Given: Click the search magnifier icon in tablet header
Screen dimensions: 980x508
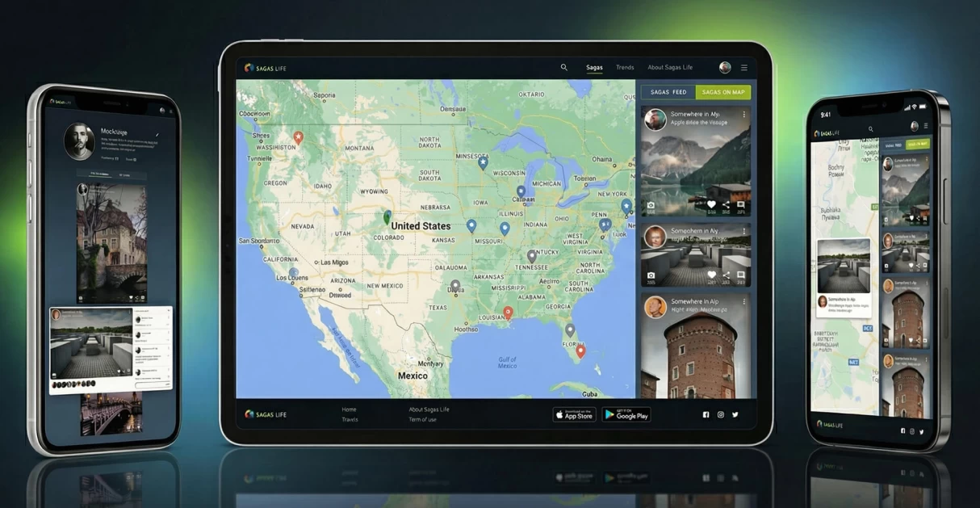Looking at the screenshot, I should 563,68.
